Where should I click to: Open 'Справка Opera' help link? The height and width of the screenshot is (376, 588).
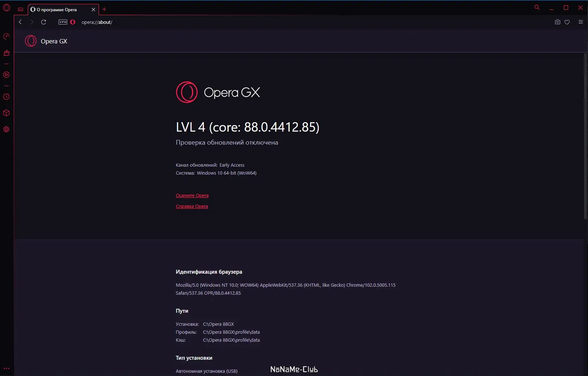click(x=192, y=206)
